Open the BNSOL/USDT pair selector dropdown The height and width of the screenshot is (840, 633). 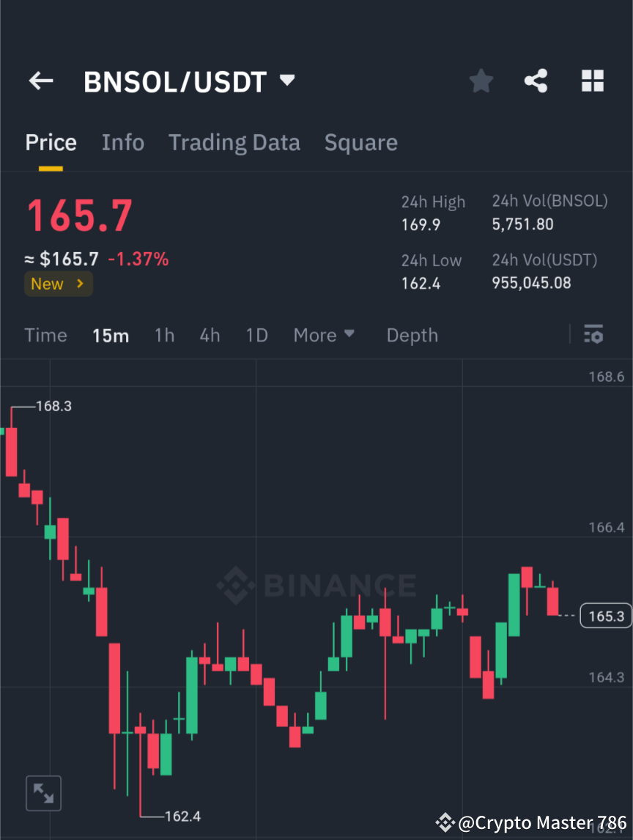[286, 81]
